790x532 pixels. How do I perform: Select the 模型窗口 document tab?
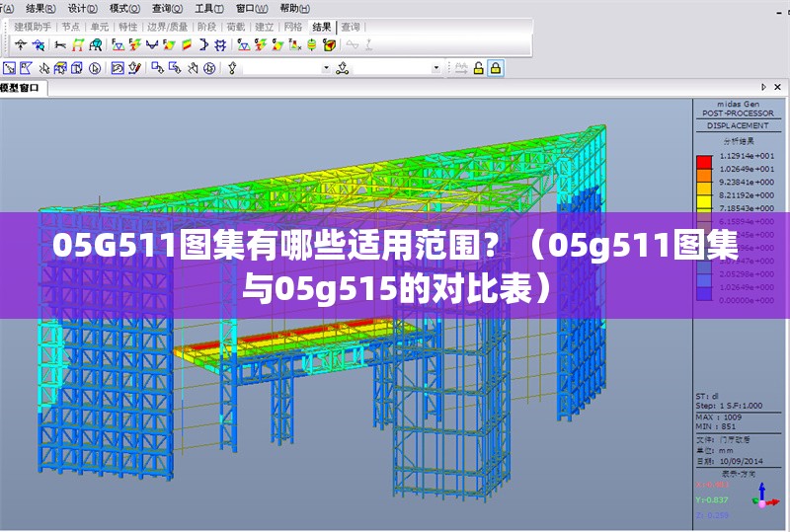point(20,89)
